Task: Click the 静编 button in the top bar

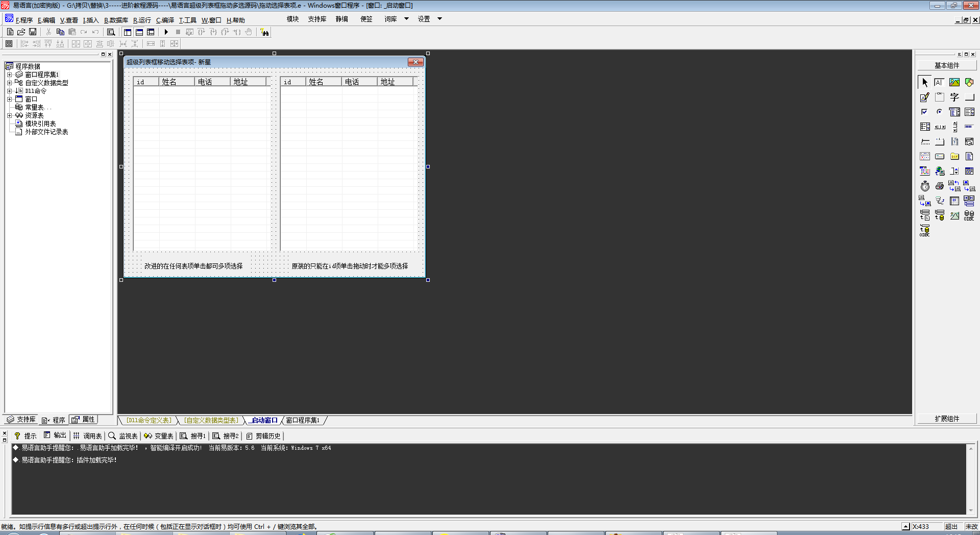Action: pos(341,19)
